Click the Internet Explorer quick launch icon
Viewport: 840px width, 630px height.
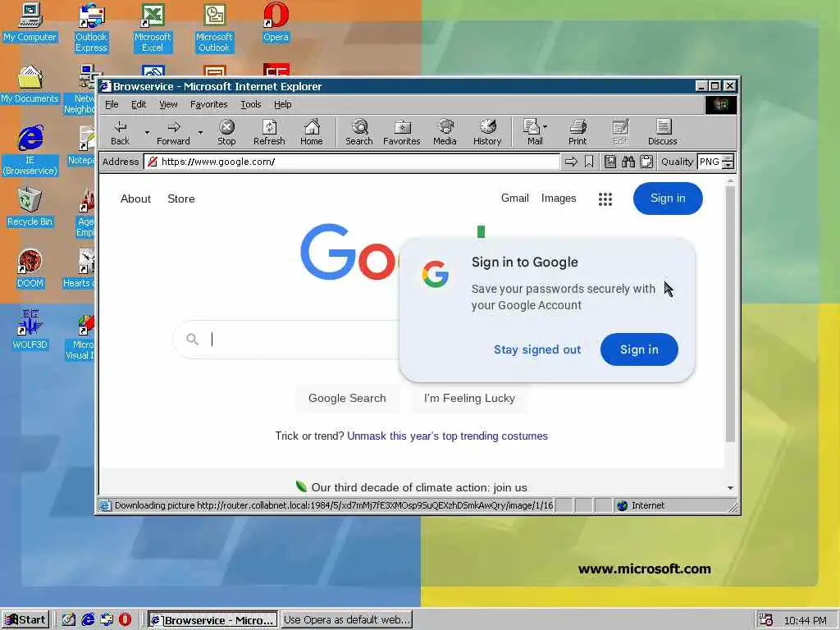click(88, 620)
